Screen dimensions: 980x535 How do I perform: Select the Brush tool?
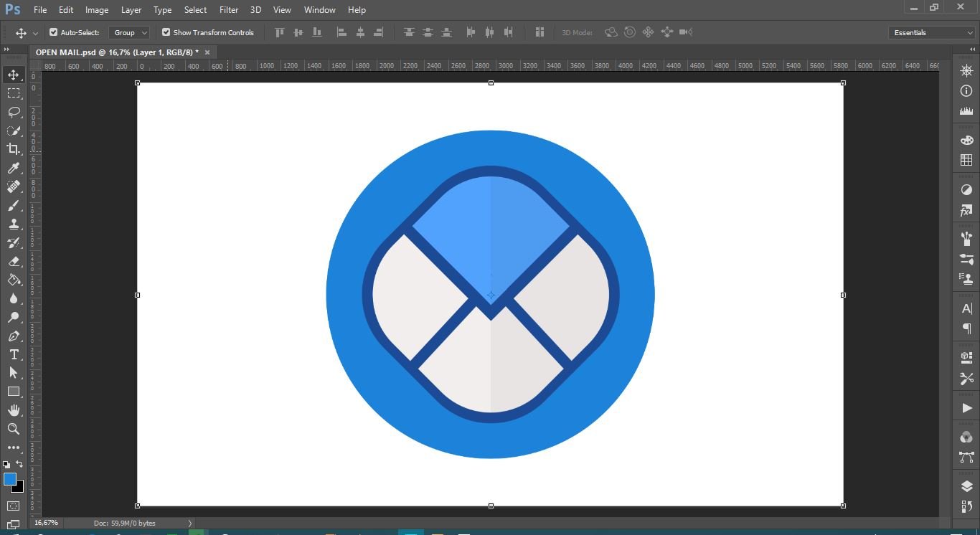point(14,206)
